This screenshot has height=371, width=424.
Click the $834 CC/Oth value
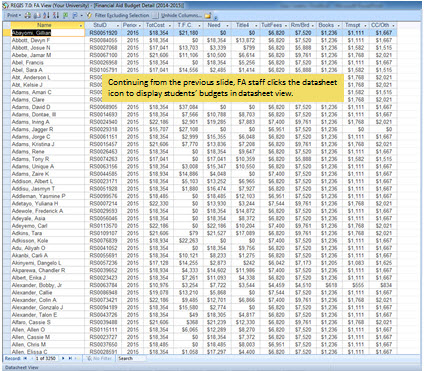386,285
